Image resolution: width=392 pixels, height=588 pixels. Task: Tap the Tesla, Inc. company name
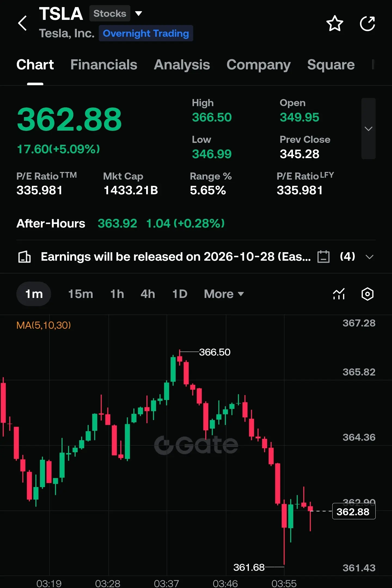click(67, 33)
